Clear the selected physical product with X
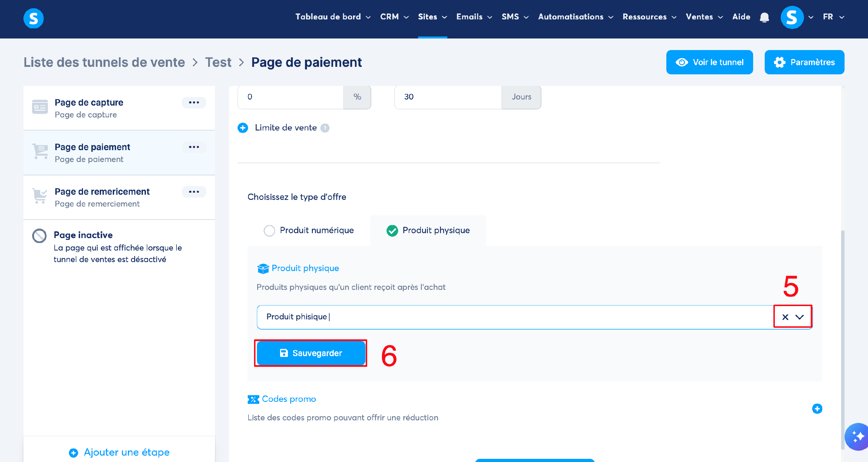The height and width of the screenshot is (462, 868). pos(785,317)
